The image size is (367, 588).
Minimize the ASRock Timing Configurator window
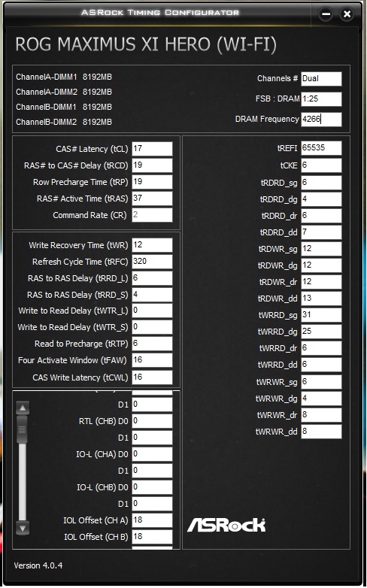click(x=326, y=14)
